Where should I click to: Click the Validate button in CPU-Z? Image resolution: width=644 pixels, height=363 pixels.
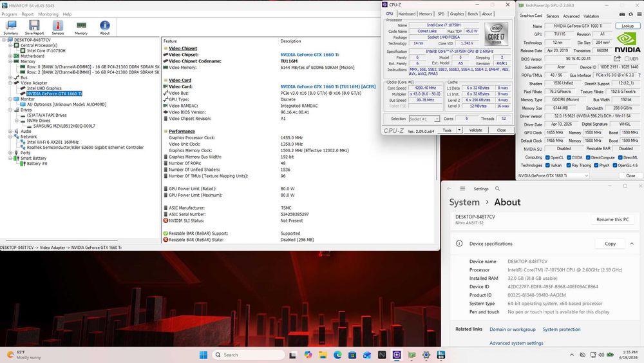pyautogui.click(x=476, y=130)
